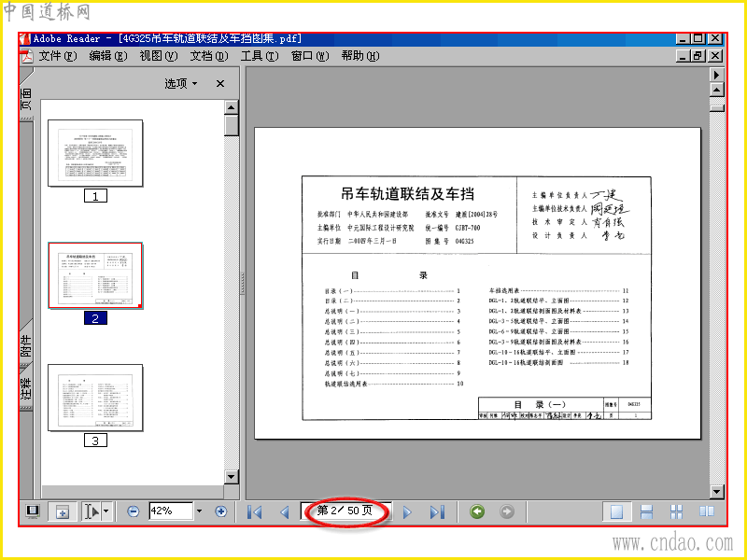Open select tool dropdown arrow
747x560 pixels.
pyautogui.click(x=106, y=511)
